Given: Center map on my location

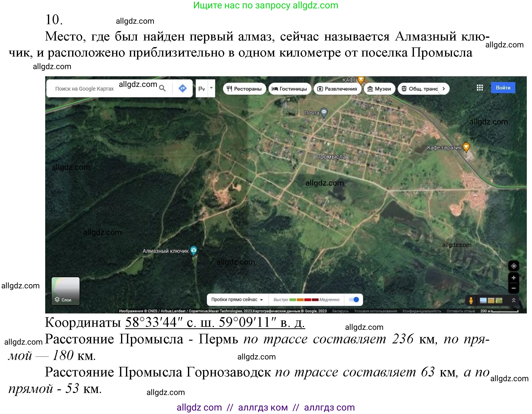Looking at the screenshot, I should [513, 266].
